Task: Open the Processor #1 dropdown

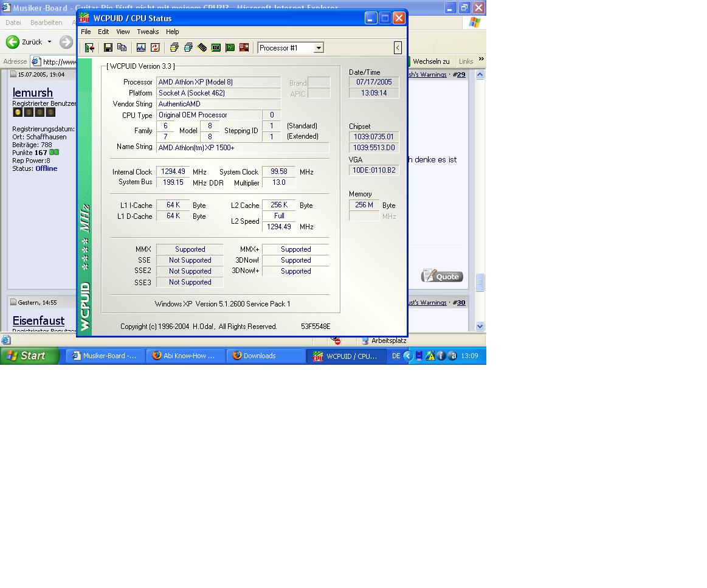Action: pyautogui.click(x=319, y=48)
